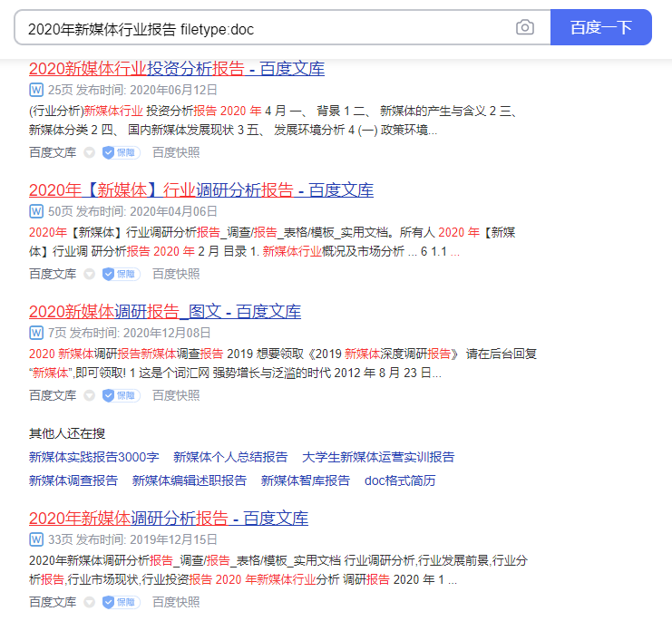
Task: Expand dropdown arrow beside 7页 result's 百度文库
Action: [x=89, y=395]
